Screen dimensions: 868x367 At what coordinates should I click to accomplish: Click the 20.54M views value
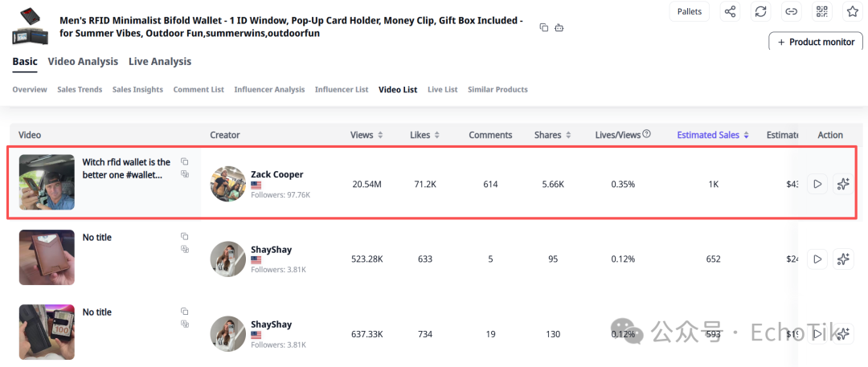pos(366,185)
